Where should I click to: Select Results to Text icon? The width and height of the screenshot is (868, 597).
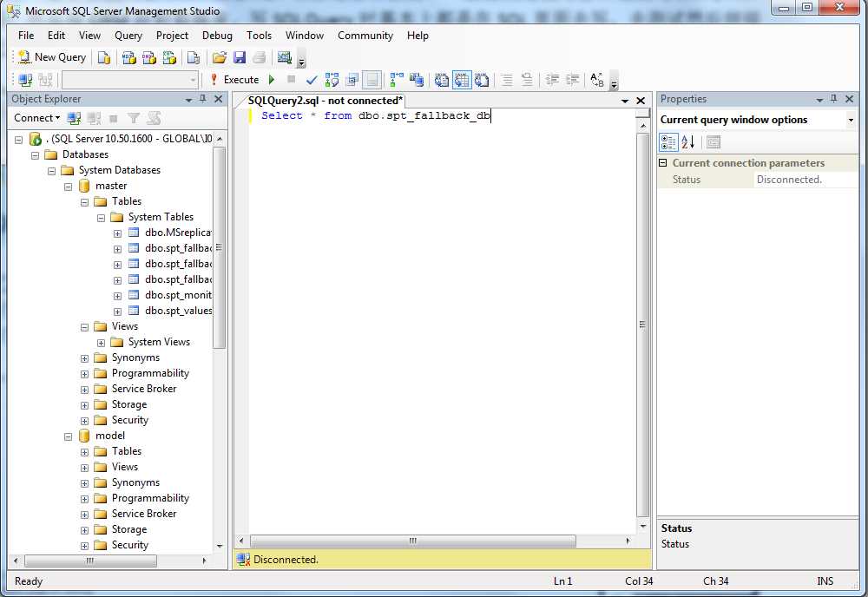click(x=441, y=80)
